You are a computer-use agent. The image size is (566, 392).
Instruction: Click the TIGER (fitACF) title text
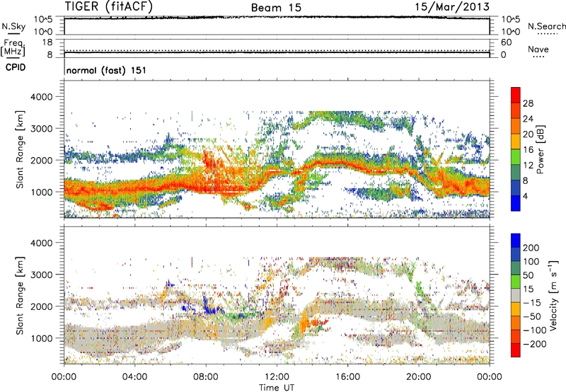pos(109,7)
